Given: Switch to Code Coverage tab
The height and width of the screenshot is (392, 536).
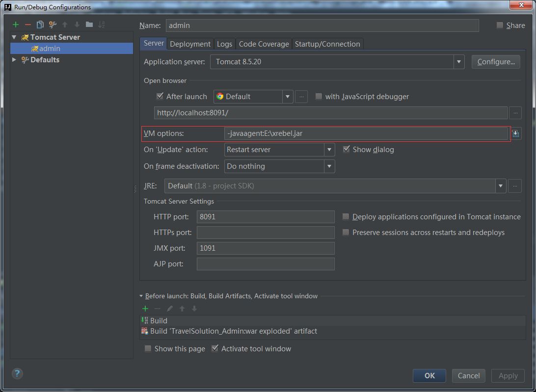Looking at the screenshot, I should coord(264,44).
